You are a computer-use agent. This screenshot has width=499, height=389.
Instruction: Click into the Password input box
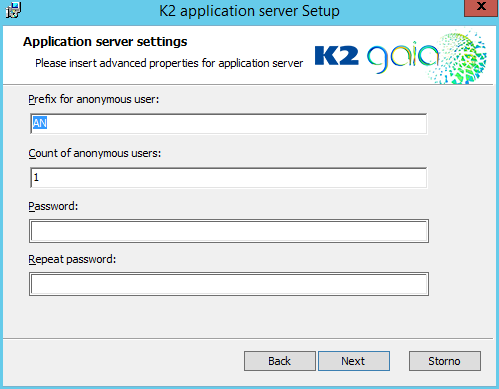(x=229, y=231)
